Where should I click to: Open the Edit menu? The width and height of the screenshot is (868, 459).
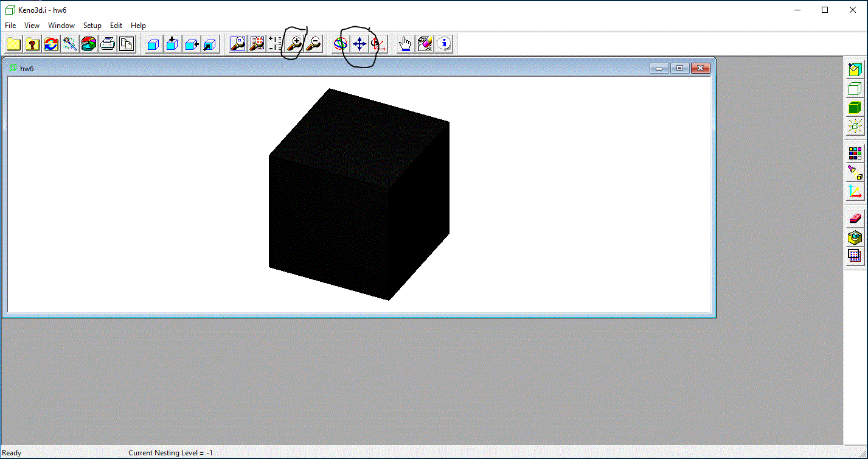coord(116,26)
